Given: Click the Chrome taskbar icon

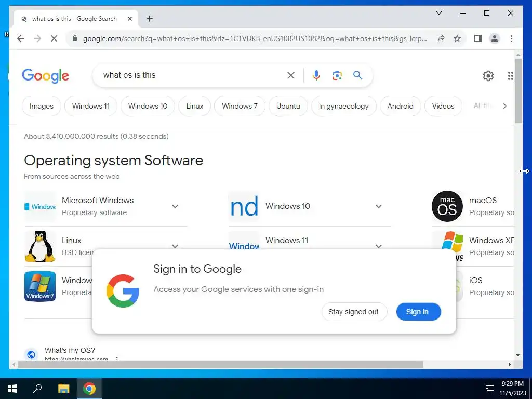Looking at the screenshot, I should [89, 389].
